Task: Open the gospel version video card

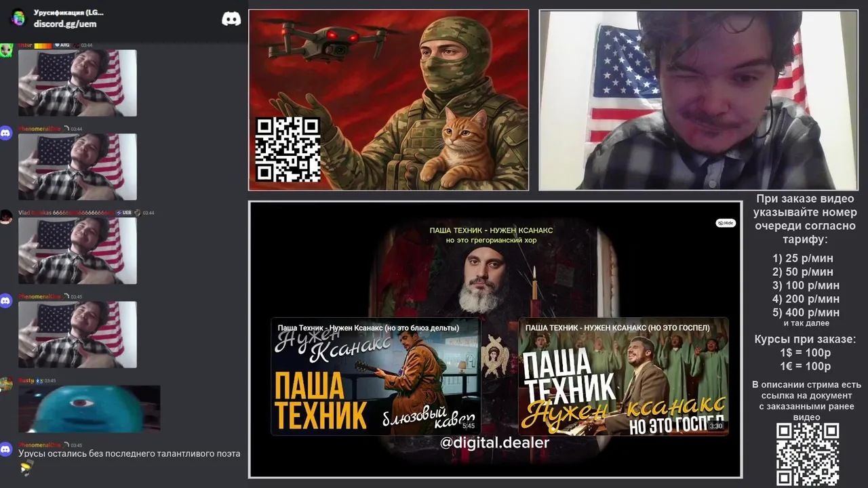Action: 623,376
